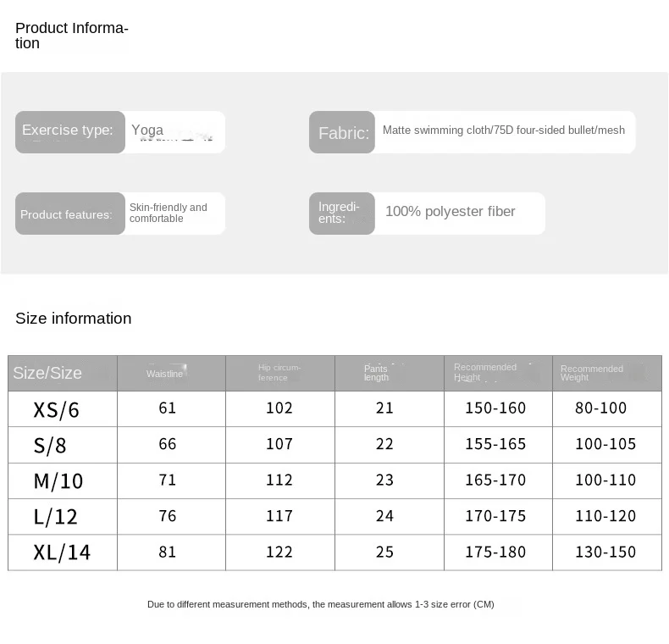Screen dimensions: 669x644
Task: Click the Hip circumference column header
Action: coord(279,373)
